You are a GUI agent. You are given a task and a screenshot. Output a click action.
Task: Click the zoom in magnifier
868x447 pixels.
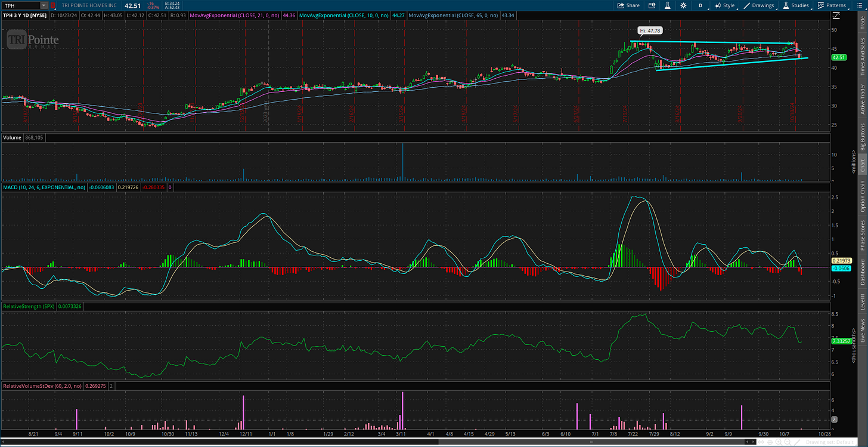(x=779, y=442)
